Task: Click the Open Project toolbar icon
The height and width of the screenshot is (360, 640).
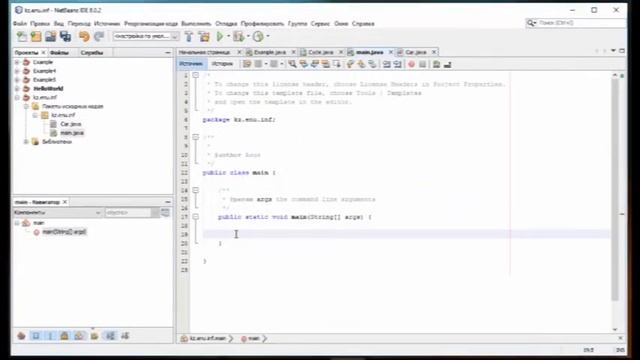Action: pos(51,37)
